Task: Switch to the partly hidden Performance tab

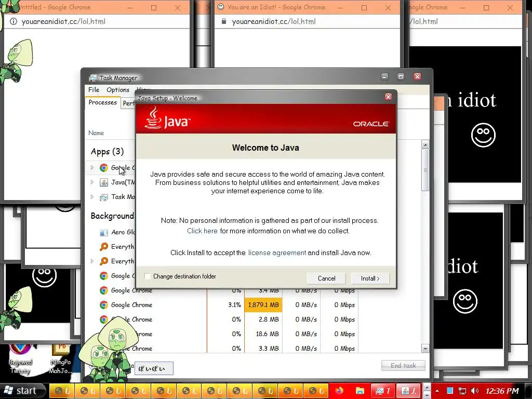Action: click(128, 103)
